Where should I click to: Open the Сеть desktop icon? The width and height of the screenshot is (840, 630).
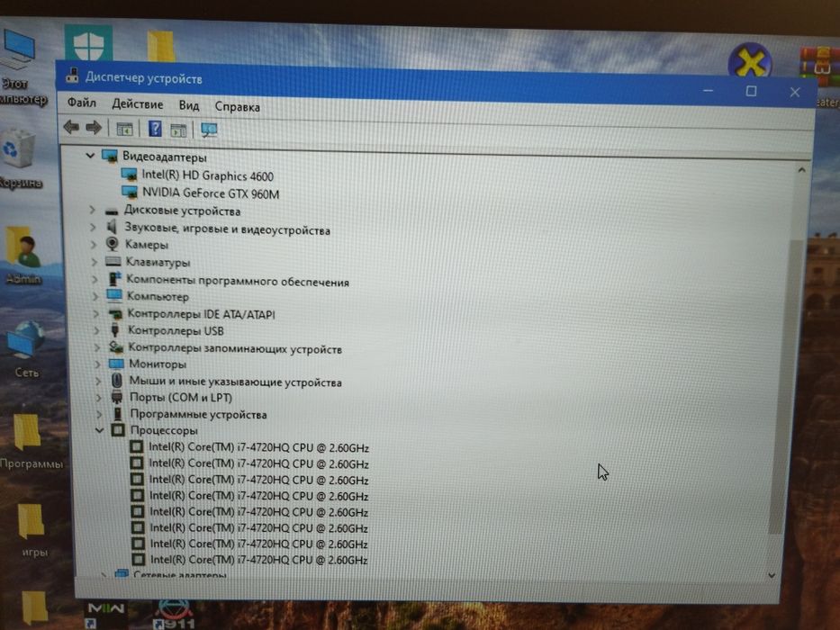tap(24, 348)
